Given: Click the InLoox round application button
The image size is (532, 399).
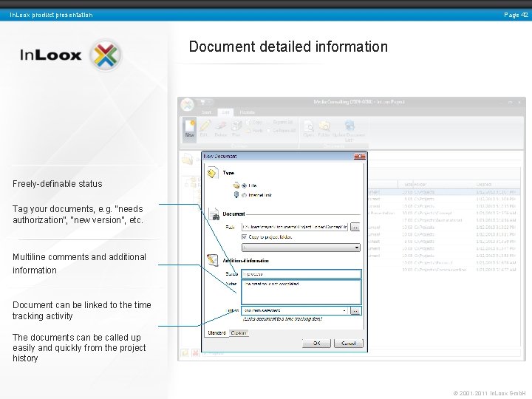Looking at the screenshot, I should pos(187,105).
